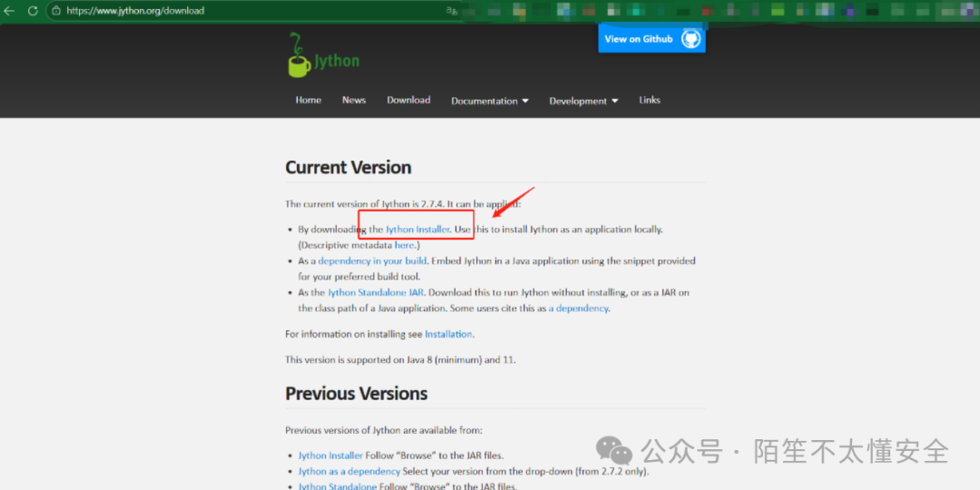This screenshot has height=490, width=980.
Task: Open the Installation link
Action: pos(448,334)
